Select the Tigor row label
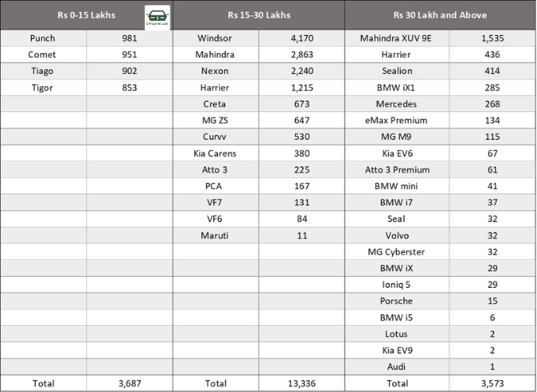537x392 pixels. pos(43,88)
